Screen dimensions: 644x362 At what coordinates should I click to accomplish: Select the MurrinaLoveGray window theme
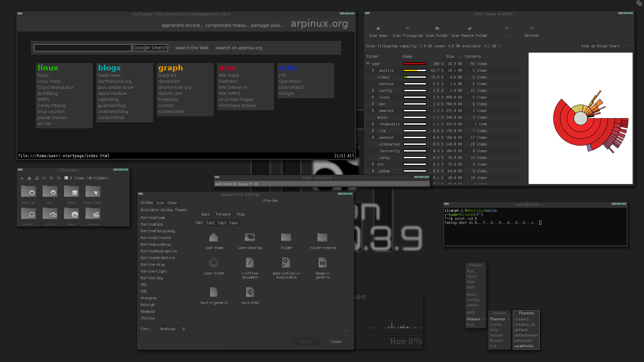coord(156,244)
